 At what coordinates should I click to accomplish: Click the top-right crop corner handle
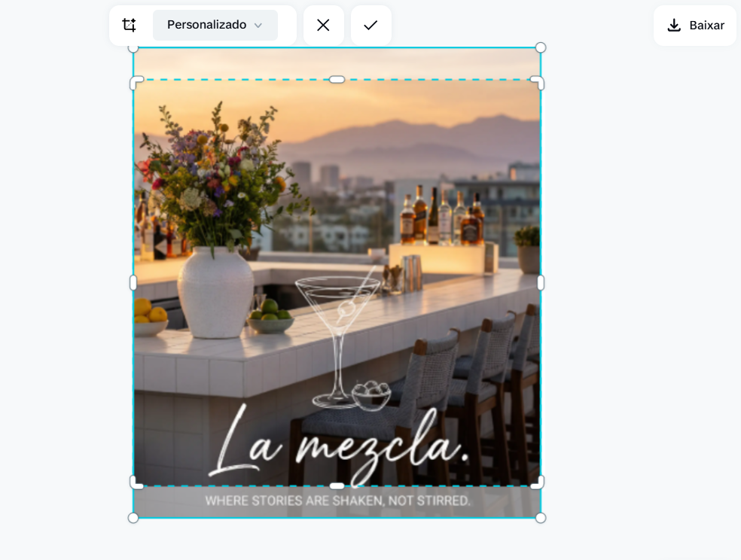tap(538, 83)
